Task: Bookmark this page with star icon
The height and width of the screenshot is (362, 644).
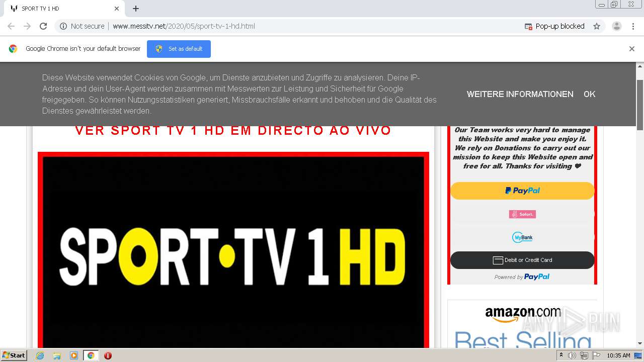Action: (597, 26)
